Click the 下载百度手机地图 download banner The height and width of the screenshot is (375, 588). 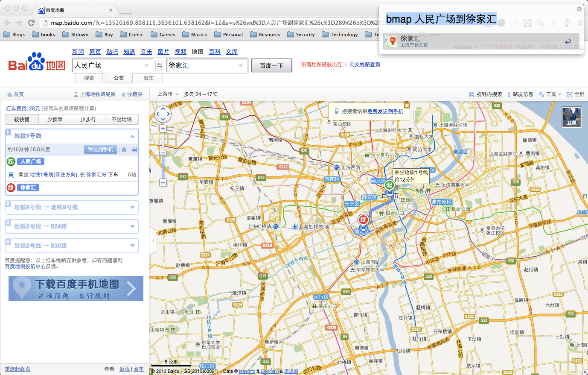76,288
